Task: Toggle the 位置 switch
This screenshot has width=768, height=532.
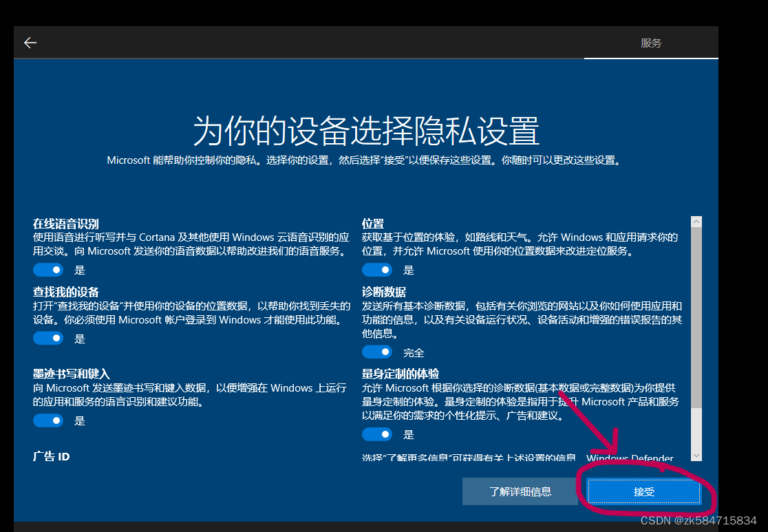Action: [377, 270]
